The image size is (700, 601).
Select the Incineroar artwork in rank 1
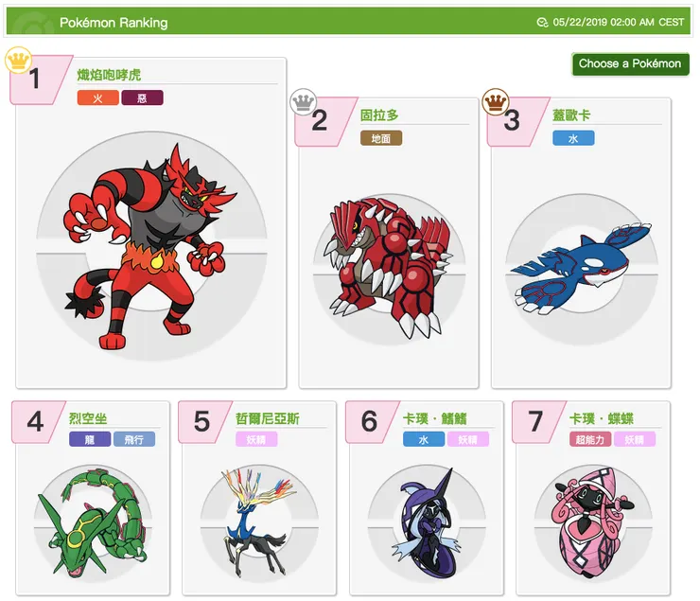[x=151, y=245]
